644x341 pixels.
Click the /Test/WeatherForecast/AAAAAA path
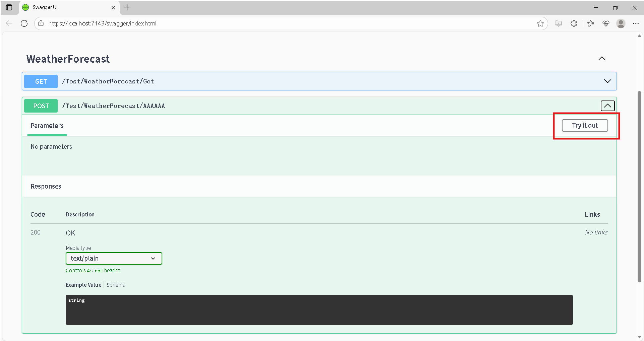pos(114,106)
